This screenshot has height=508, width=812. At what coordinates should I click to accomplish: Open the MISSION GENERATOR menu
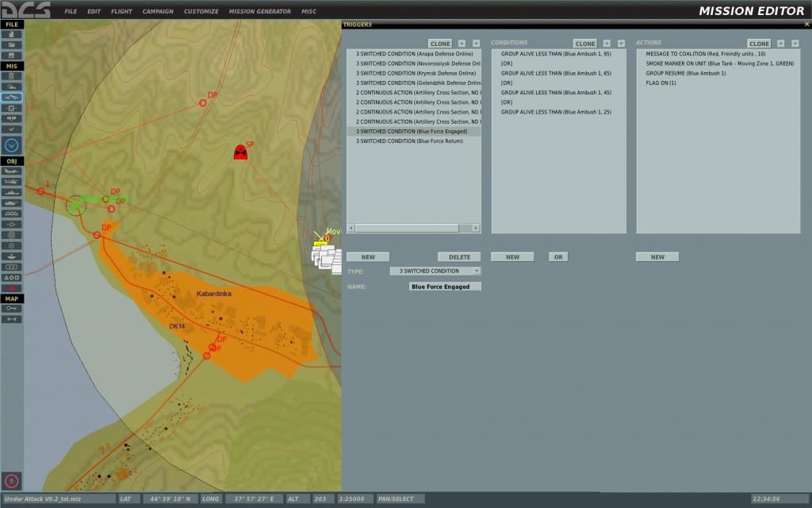click(259, 11)
